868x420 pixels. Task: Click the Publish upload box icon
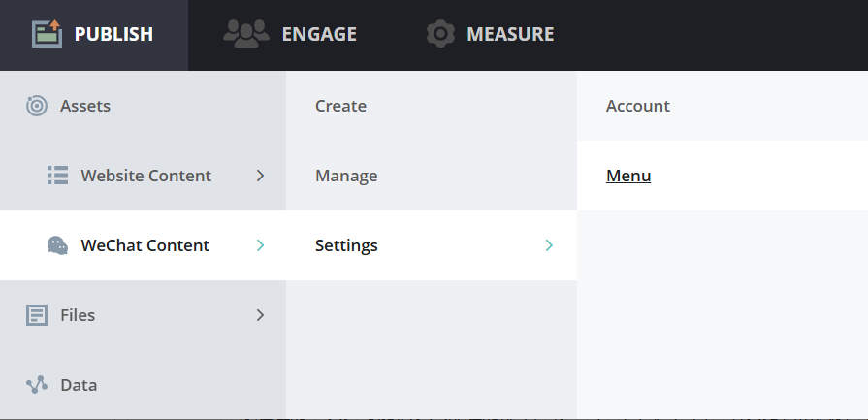47,34
